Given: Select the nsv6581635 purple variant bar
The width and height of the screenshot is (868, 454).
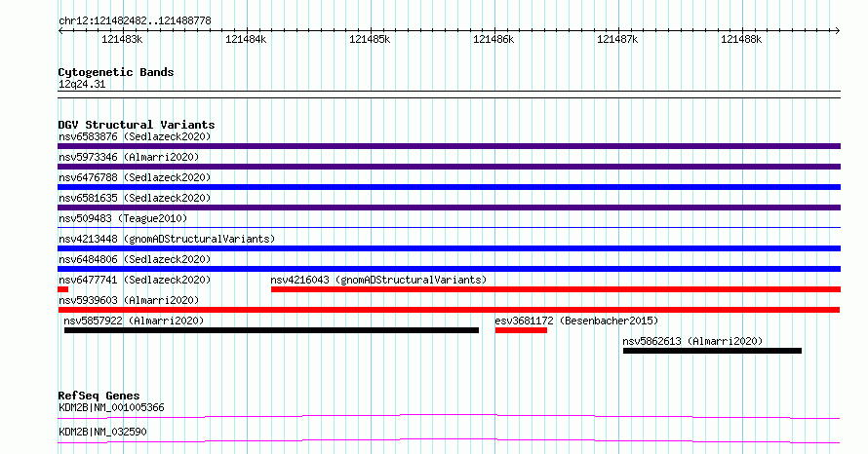Looking at the screenshot, I should (x=449, y=208).
